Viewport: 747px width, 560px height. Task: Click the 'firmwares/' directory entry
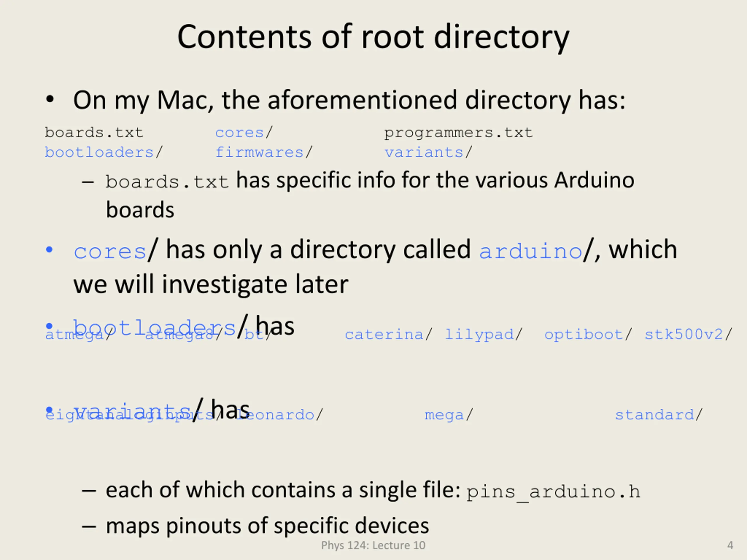pyautogui.click(x=264, y=152)
